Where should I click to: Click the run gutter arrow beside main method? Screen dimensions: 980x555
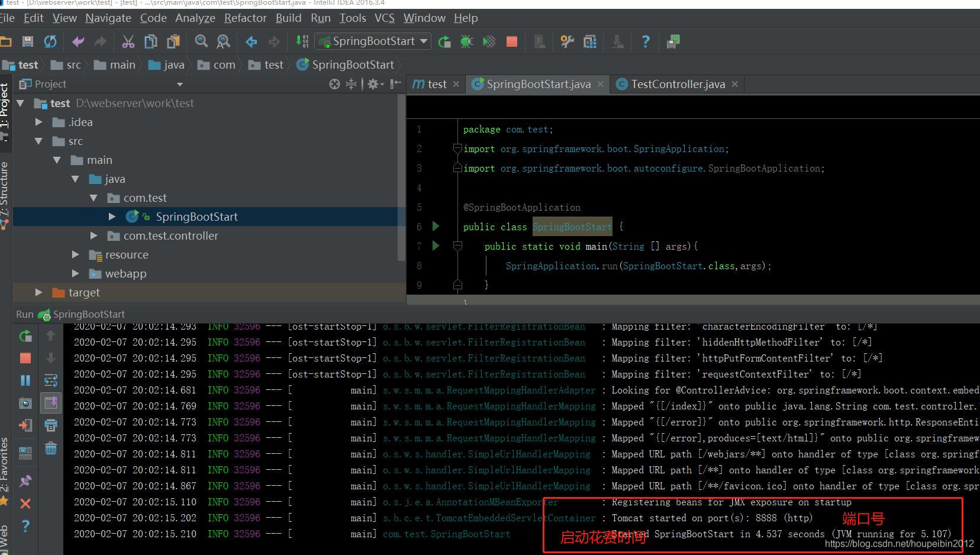[436, 246]
